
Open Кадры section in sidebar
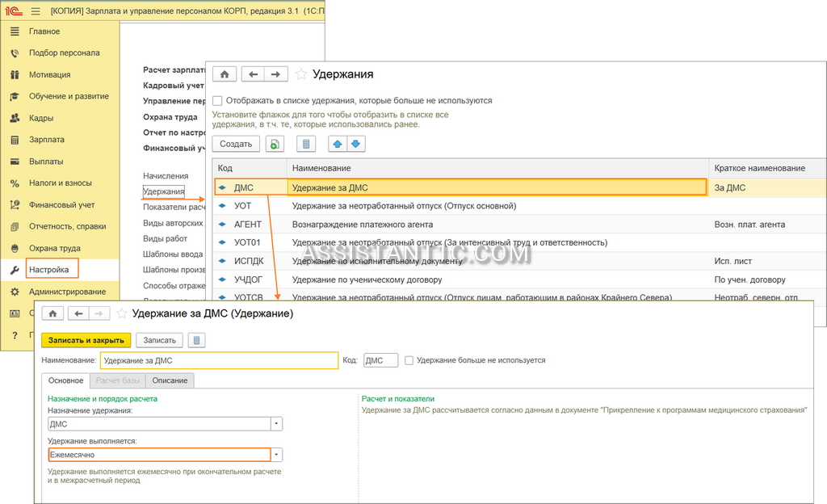[41, 118]
